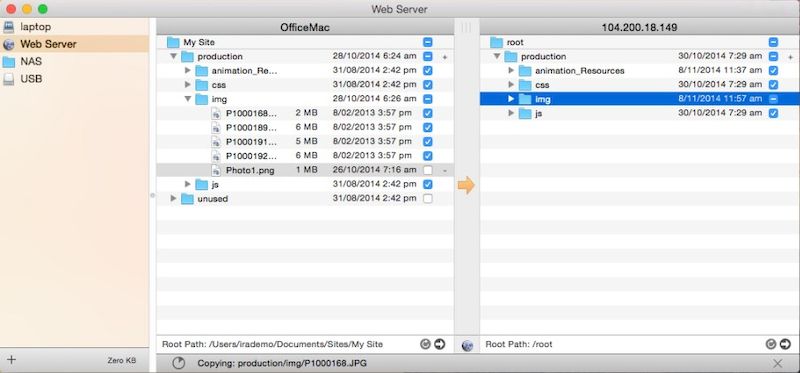Go to remote root path arrow button

[x=785, y=344]
